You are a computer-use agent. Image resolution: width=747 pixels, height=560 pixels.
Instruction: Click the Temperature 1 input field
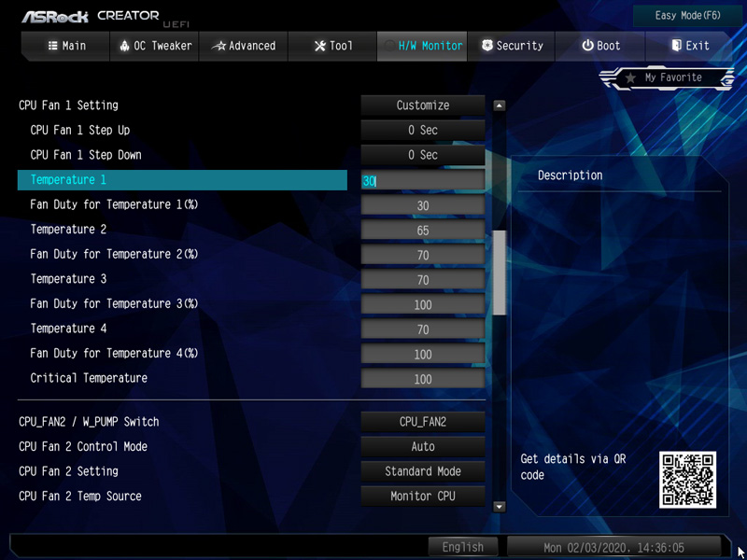[x=423, y=180]
